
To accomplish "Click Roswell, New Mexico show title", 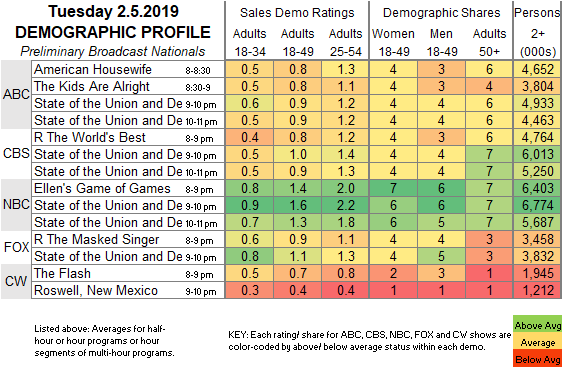I will tap(96, 290).
